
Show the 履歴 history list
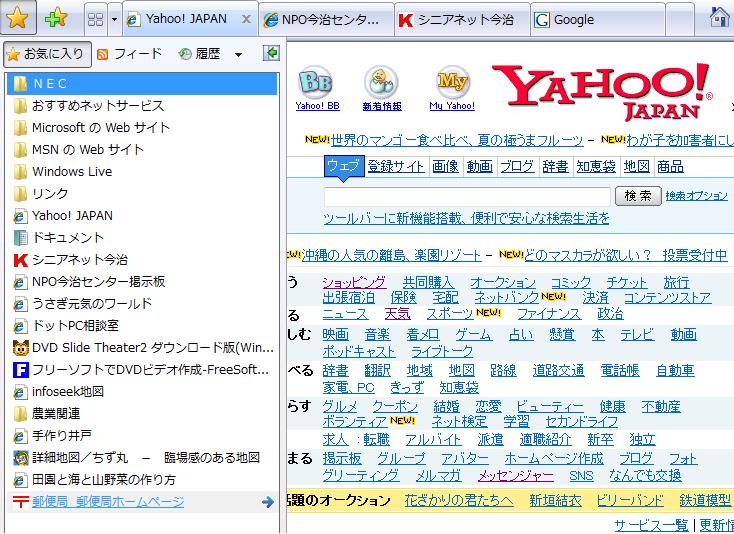[200, 54]
